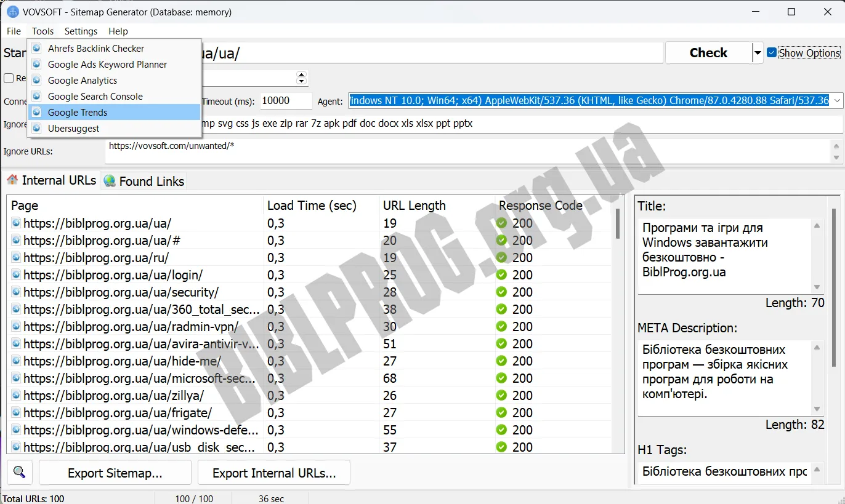Click the Google Search Console menu icon
The width and height of the screenshot is (845, 504).
(x=37, y=96)
